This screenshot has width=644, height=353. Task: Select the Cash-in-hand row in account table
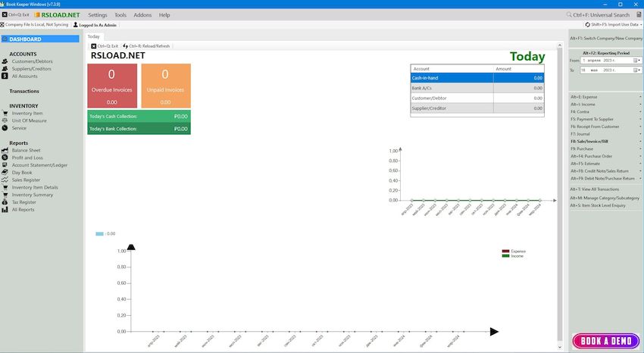tap(477, 78)
